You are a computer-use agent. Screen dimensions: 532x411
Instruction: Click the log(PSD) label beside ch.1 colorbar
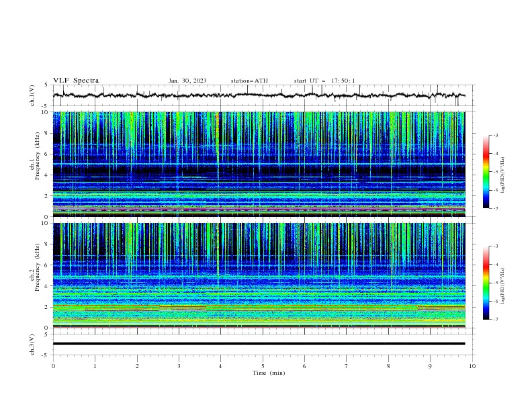tap(503, 175)
